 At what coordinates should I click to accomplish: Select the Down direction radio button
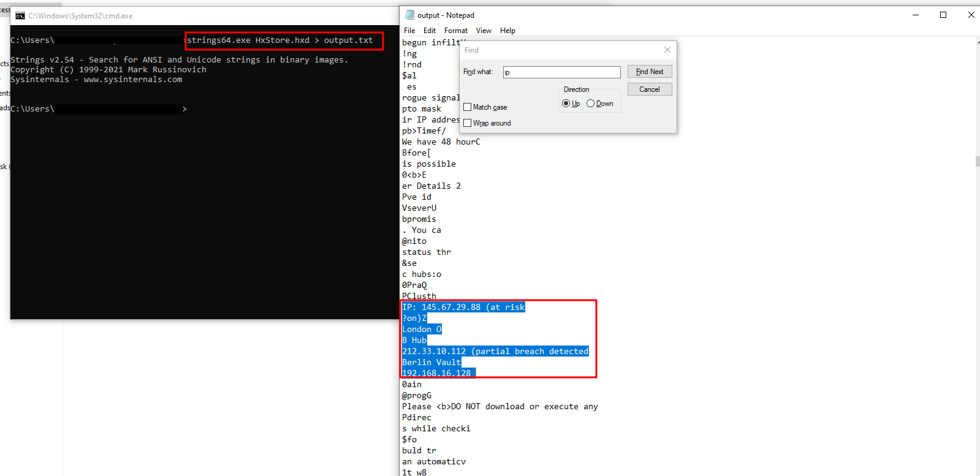[590, 104]
